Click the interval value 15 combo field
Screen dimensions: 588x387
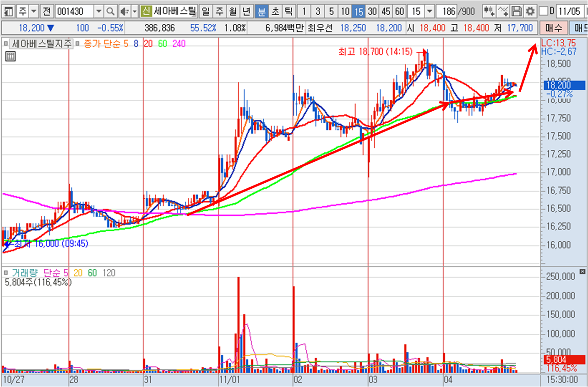(x=416, y=11)
